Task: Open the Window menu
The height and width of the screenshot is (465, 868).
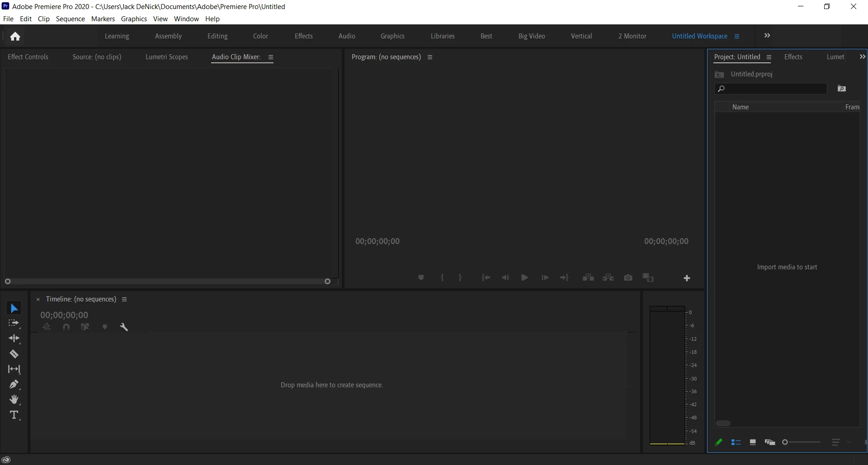Action: [186, 19]
